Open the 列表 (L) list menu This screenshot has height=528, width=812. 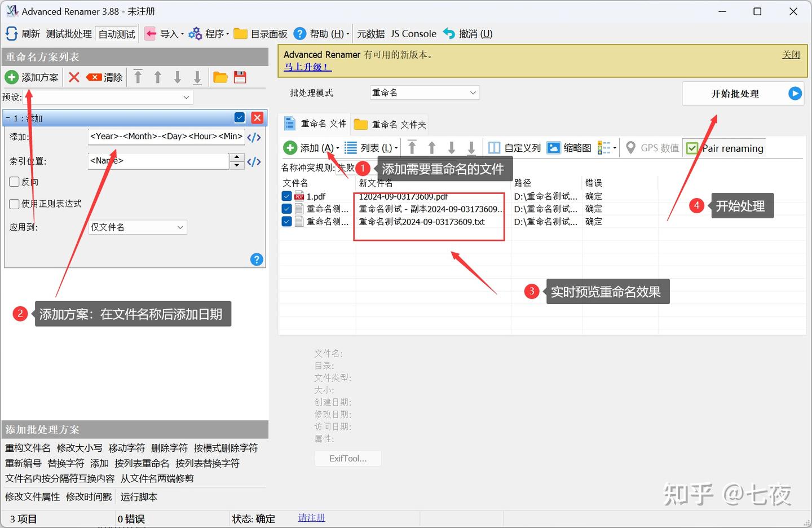371,148
